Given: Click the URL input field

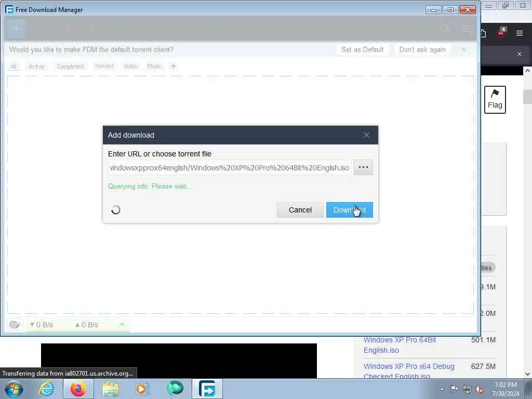Looking at the screenshot, I should (x=229, y=168).
